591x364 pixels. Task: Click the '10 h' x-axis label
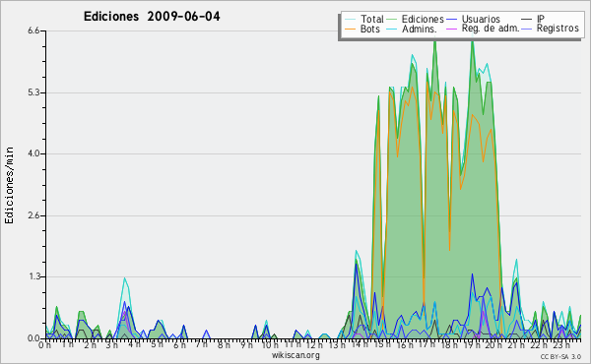click(x=270, y=345)
